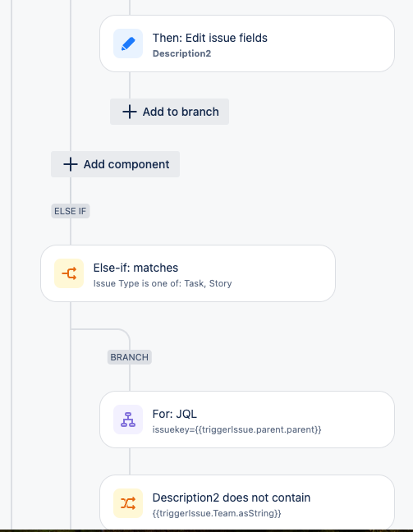Open the For: JQL branch card

247,420
